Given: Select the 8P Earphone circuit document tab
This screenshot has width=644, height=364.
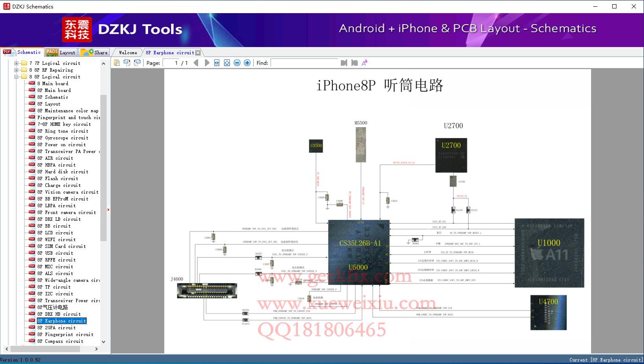Looking at the screenshot, I should (x=170, y=53).
